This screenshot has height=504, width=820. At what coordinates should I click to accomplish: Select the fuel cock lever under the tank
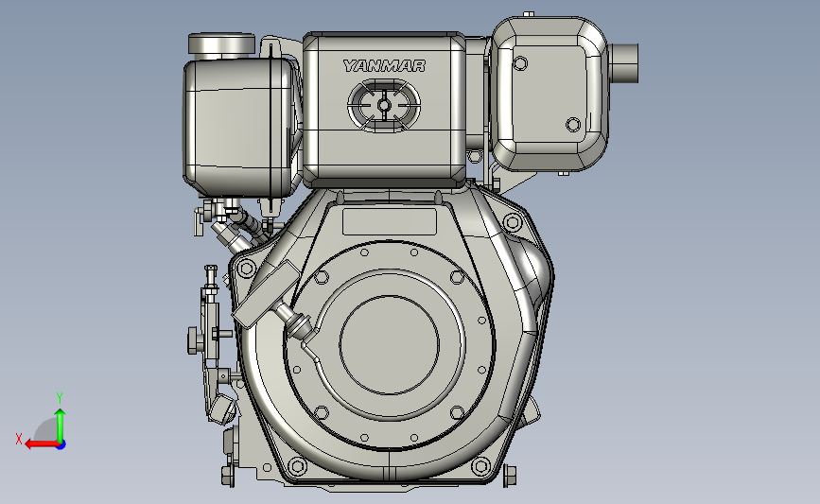(199, 221)
